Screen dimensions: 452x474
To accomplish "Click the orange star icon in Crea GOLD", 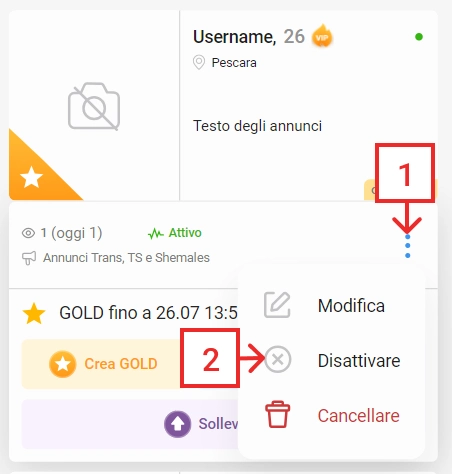I will coord(62,364).
